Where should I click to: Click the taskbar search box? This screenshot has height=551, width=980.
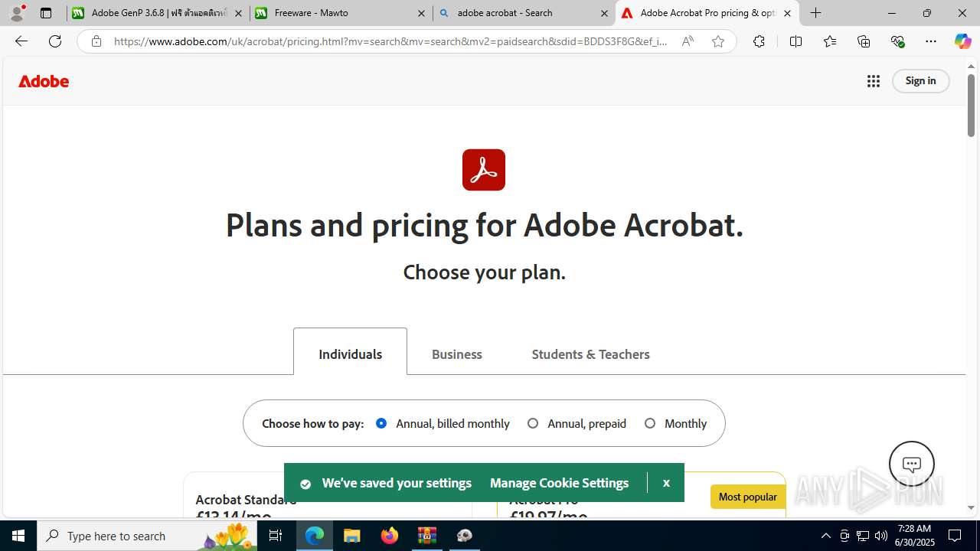click(147, 536)
